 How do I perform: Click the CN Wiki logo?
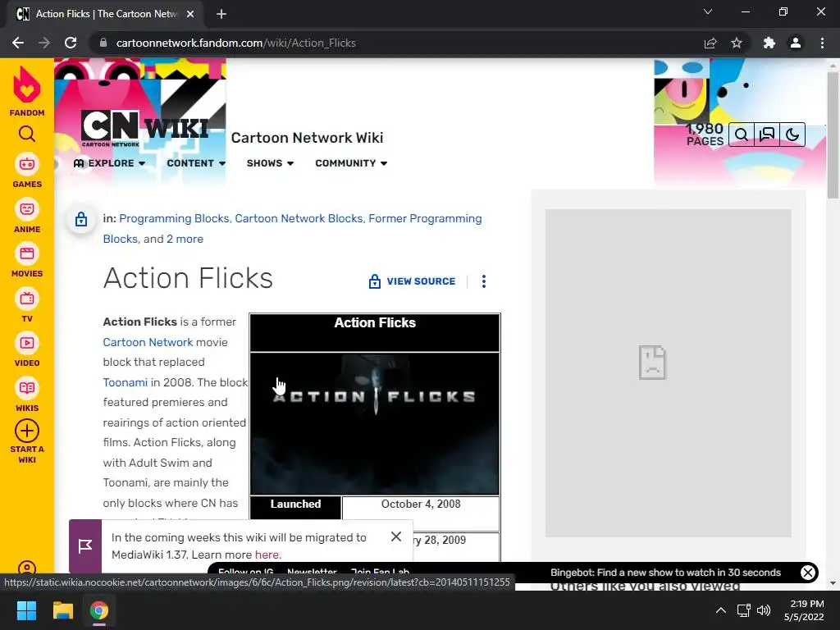tap(144, 129)
